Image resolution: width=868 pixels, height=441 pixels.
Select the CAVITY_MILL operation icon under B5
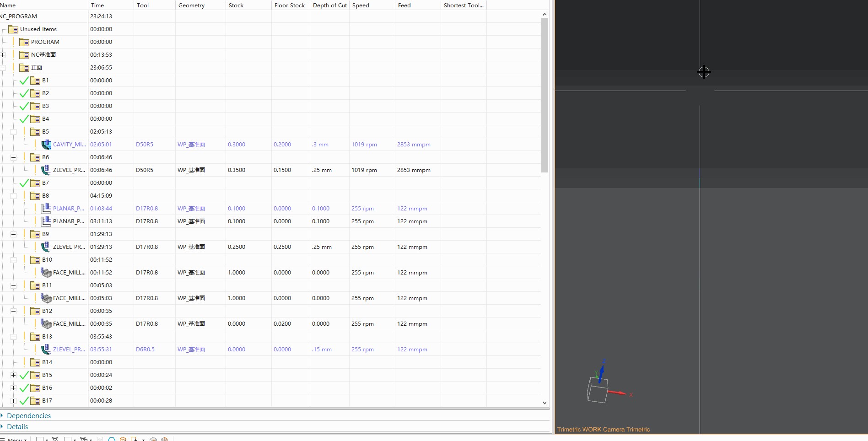click(46, 145)
